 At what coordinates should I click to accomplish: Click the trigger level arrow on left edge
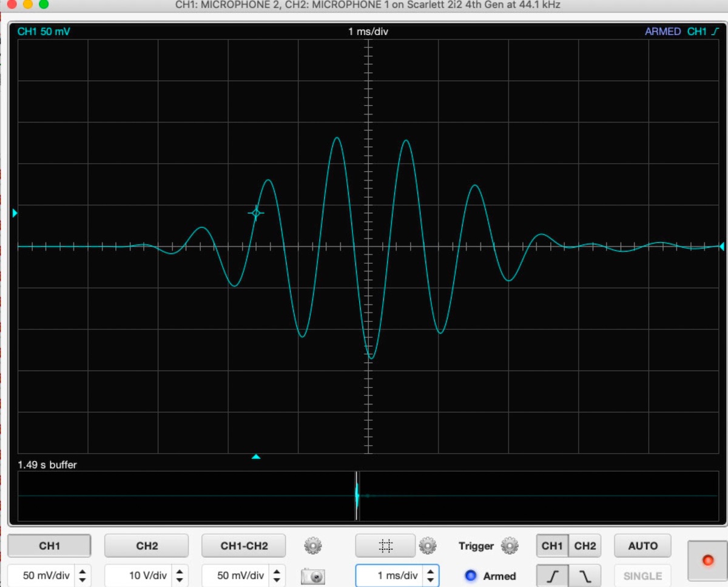15,213
